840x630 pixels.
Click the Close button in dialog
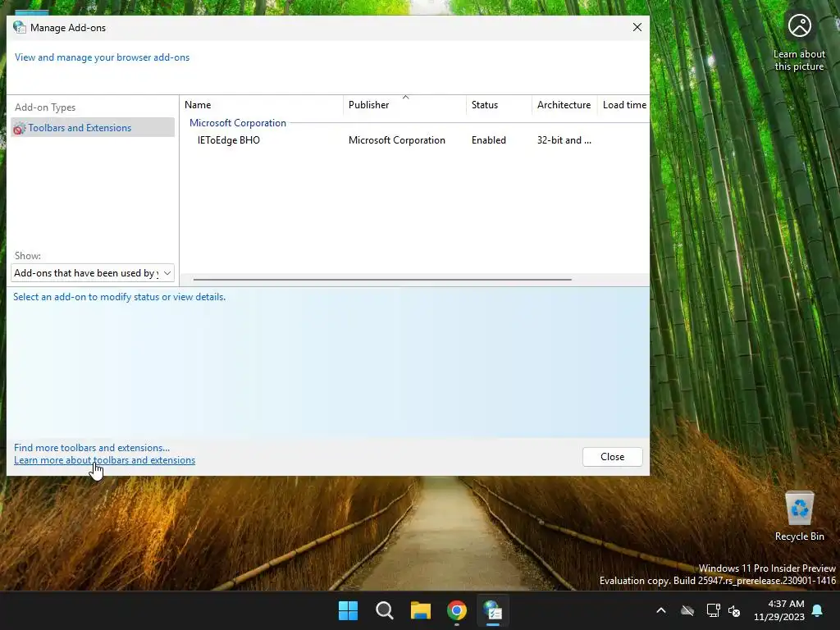[612, 457]
